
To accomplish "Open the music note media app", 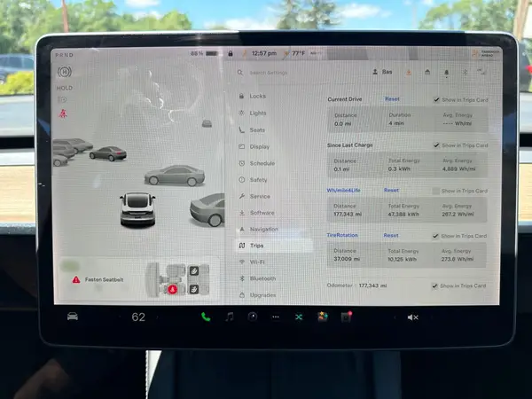I will (230, 317).
